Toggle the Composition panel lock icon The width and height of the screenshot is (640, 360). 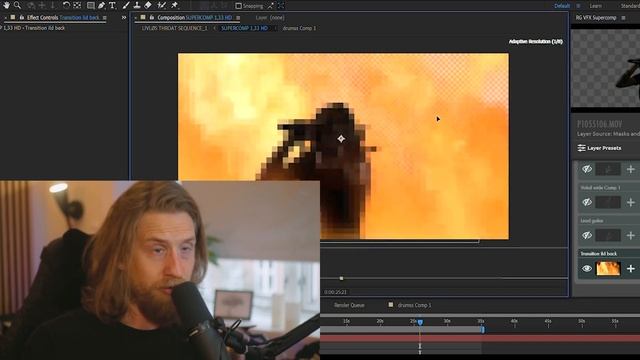click(151, 18)
